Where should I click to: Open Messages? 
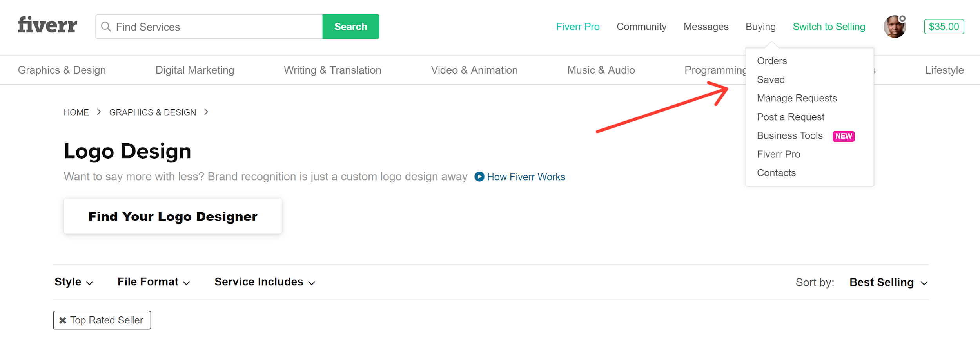coord(706,27)
